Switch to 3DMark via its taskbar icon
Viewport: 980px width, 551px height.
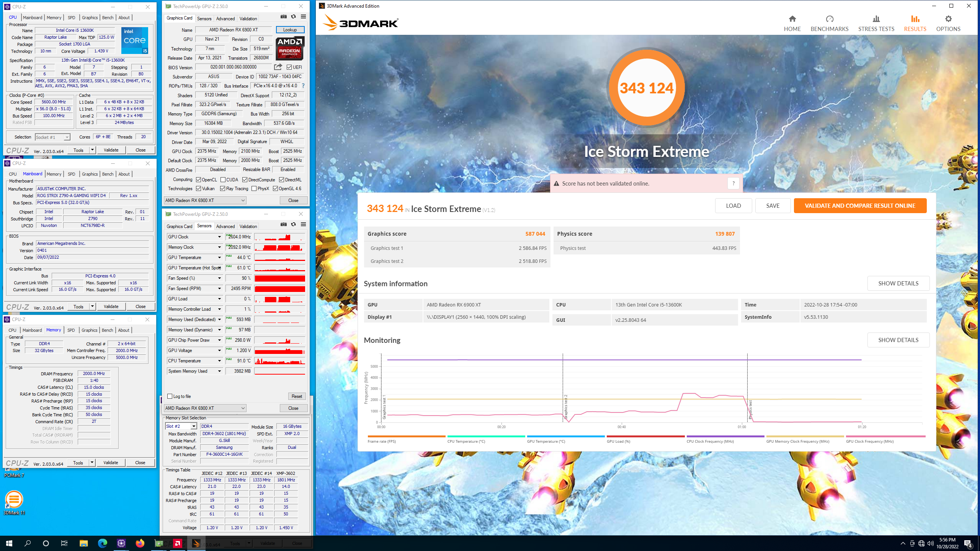196,543
